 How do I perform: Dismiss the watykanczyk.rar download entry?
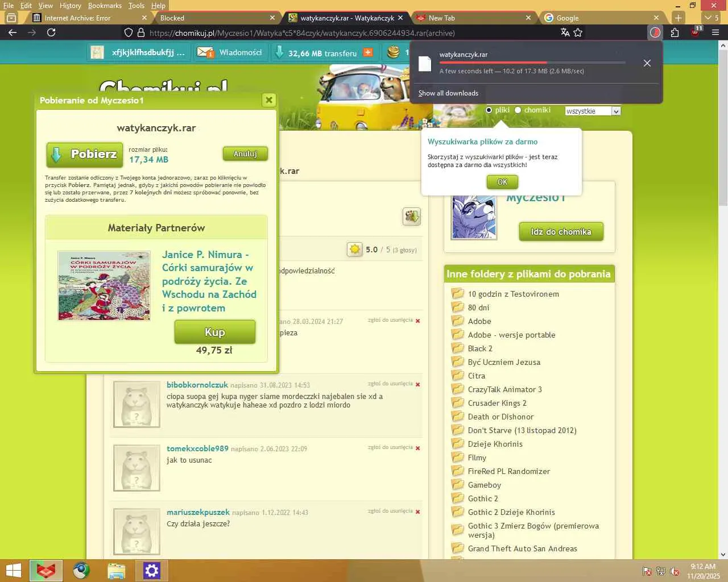pos(647,63)
